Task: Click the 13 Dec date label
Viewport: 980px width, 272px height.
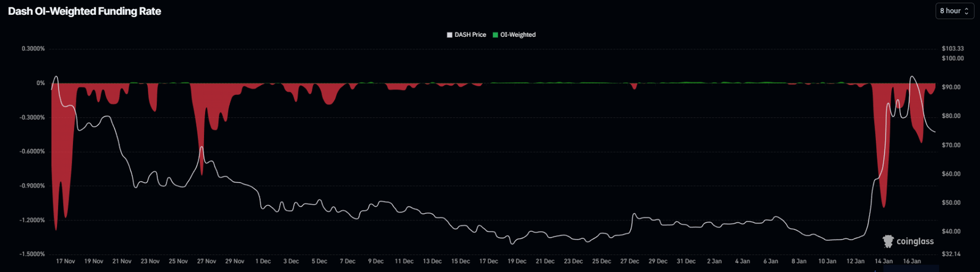Action: (x=432, y=261)
